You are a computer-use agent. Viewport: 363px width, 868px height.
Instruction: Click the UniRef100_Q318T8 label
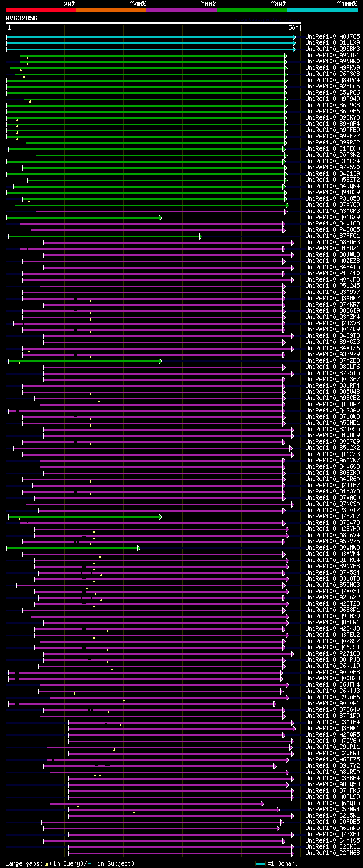point(332,579)
